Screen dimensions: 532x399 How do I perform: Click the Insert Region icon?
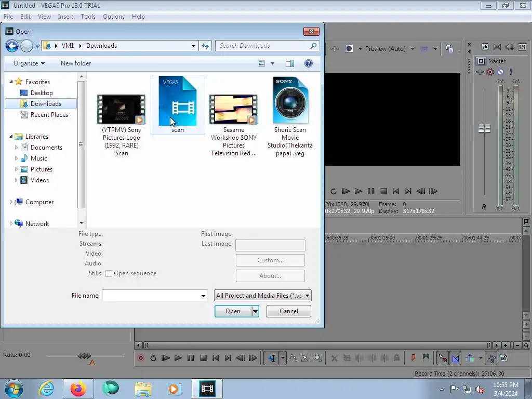tap(426, 358)
